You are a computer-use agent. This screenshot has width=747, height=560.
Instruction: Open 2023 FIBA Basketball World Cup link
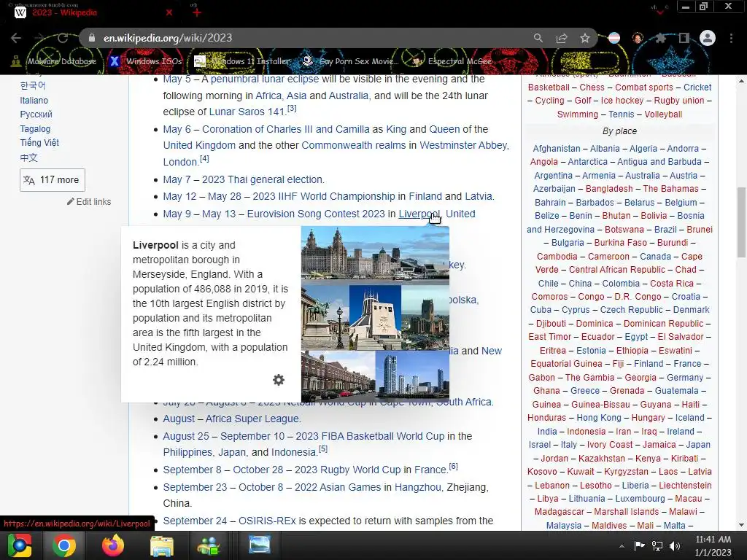click(370, 436)
